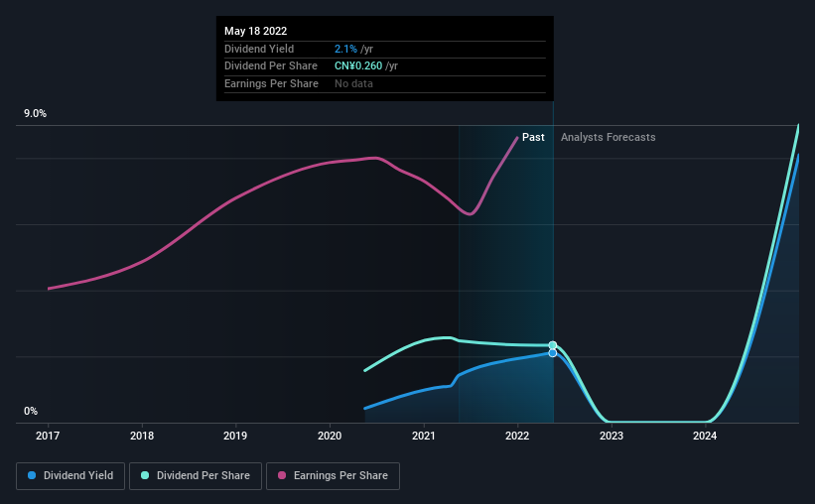Select the 2023 x-axis year label
Viewport: 815px width, 504px height.
[x=611, y=436]
